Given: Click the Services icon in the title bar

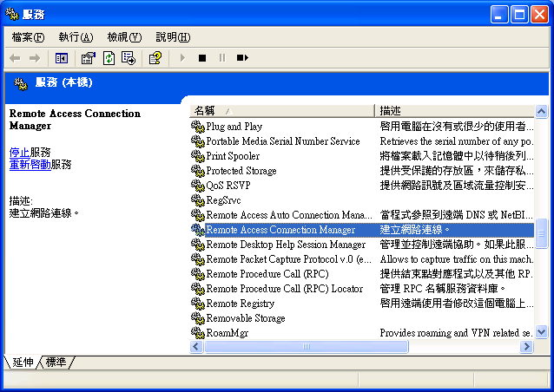Looking at the screenshot, I should click(x=12, y=14).
